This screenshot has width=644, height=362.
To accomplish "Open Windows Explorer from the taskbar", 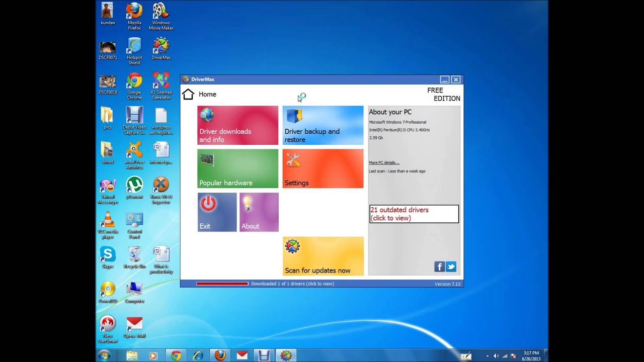I will 132,355.
